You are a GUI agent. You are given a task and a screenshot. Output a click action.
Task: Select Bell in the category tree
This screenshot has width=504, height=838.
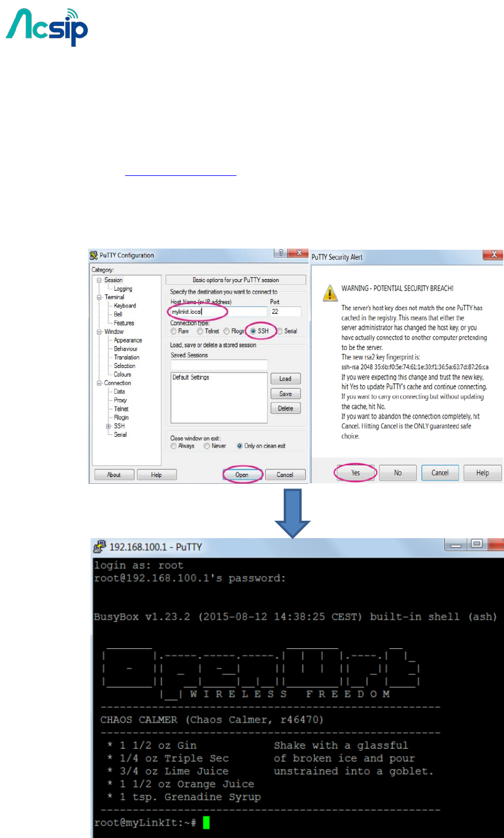(x=118, y=314)
